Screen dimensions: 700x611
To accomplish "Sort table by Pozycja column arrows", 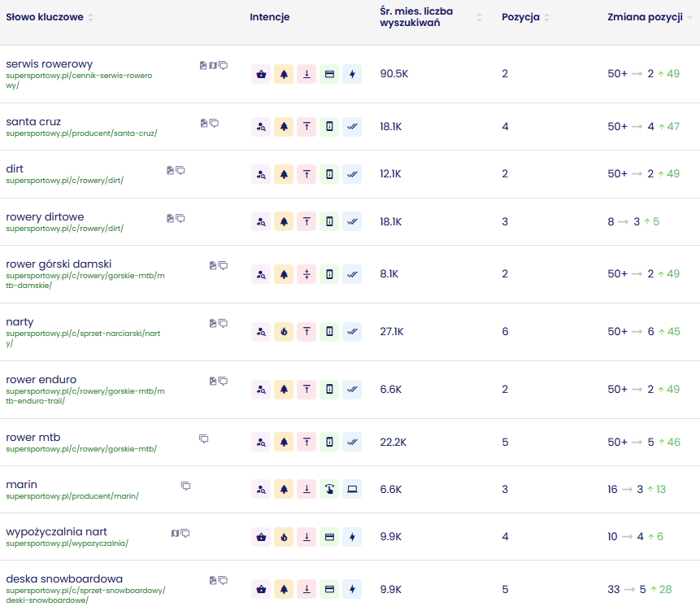I will click(546, 18).
